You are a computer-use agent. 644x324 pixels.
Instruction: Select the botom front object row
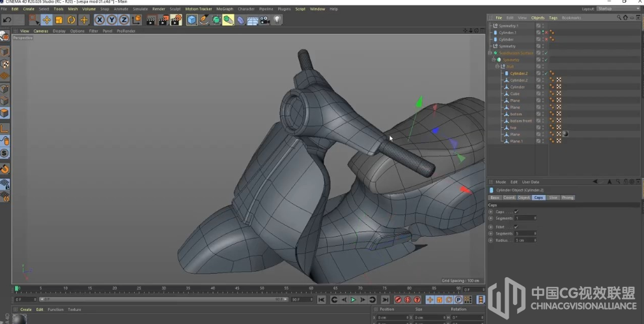[521, 121]
